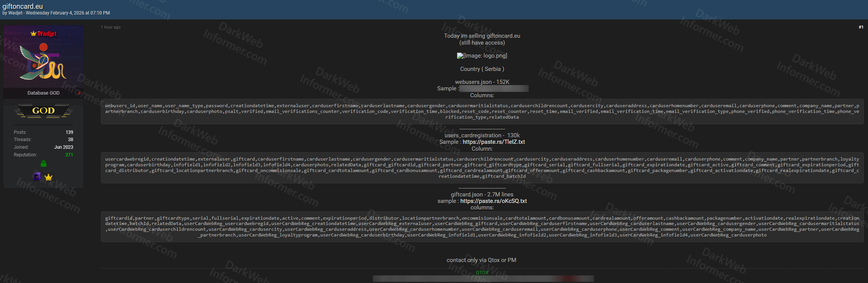Click the red status dot near Database GOD
868x283 pixels.
click(78, 93)
